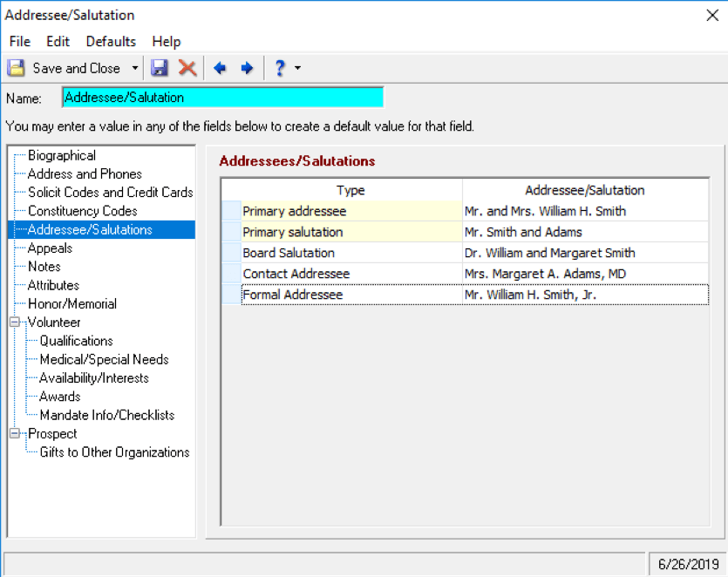Viewport: 728px width, 577px height.
Task: Collapse the Volunteer tree node
Action: tap(15, 322)
